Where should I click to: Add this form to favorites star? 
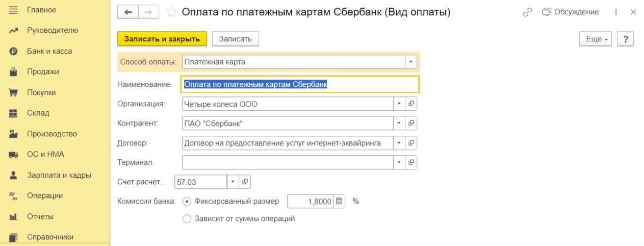[172, 12]
